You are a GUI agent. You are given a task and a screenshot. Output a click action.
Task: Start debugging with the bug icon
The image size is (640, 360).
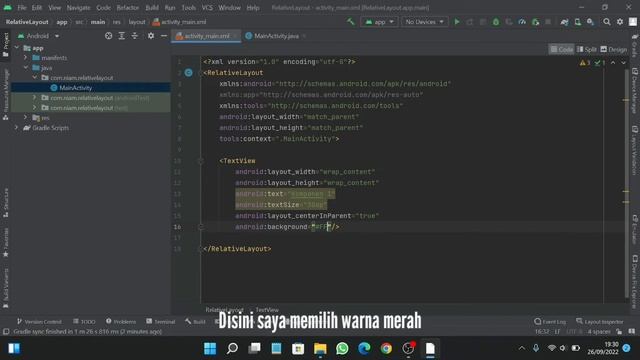[496, 22]
